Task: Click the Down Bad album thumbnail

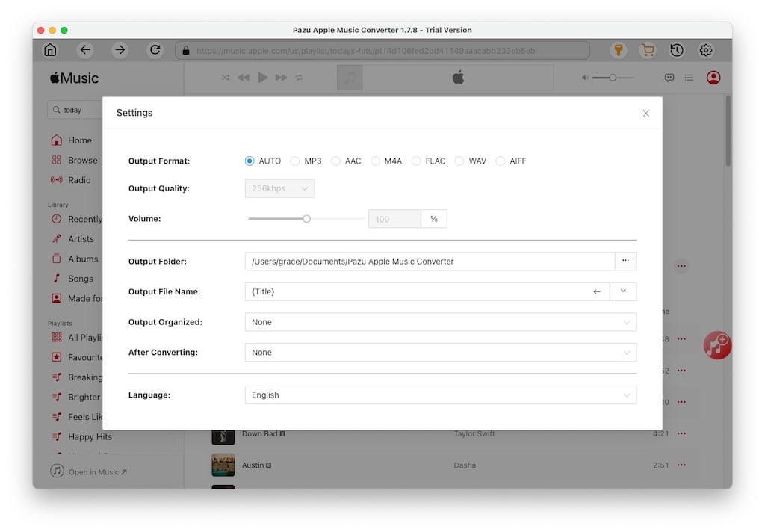Action: coord(223,436)
